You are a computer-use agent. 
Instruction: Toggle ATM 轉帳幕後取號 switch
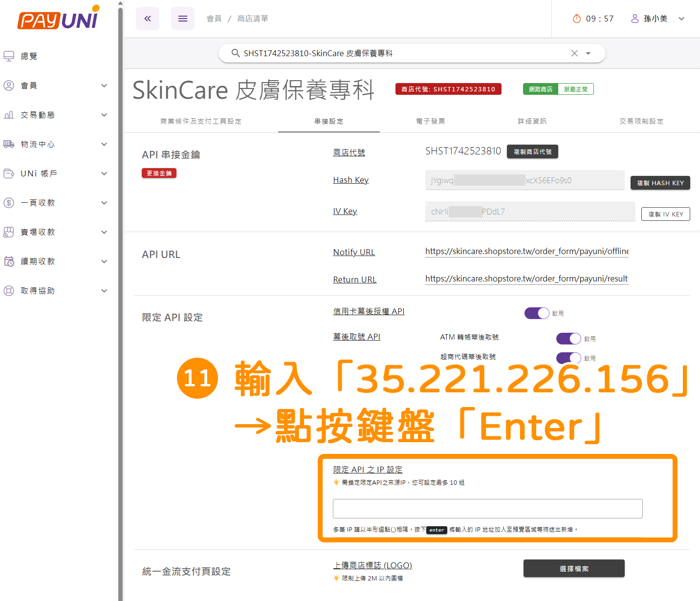[569, 339]
